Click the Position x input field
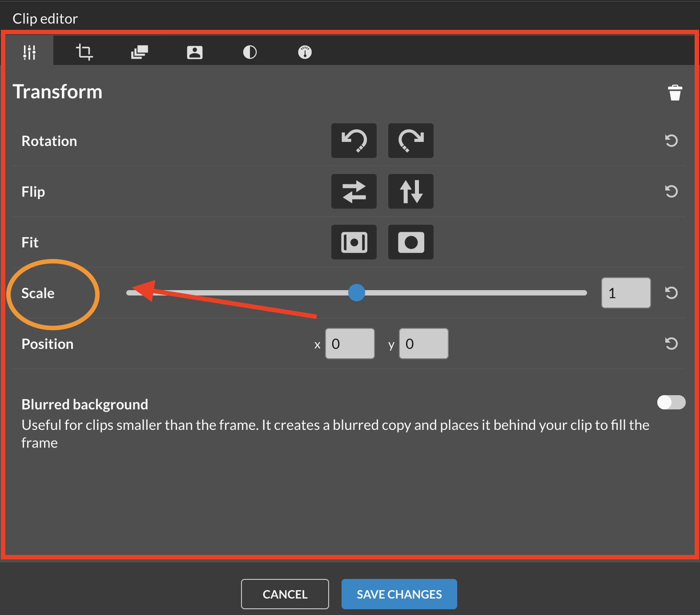Image resolution: width=700 pixels, height=615 pixels. click(x=350, y=344)
